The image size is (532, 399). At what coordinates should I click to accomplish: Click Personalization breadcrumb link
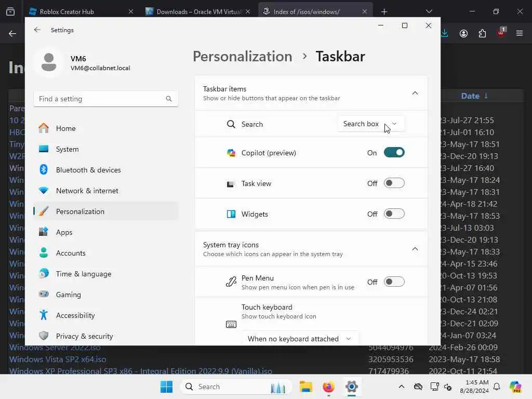point(242,56)
